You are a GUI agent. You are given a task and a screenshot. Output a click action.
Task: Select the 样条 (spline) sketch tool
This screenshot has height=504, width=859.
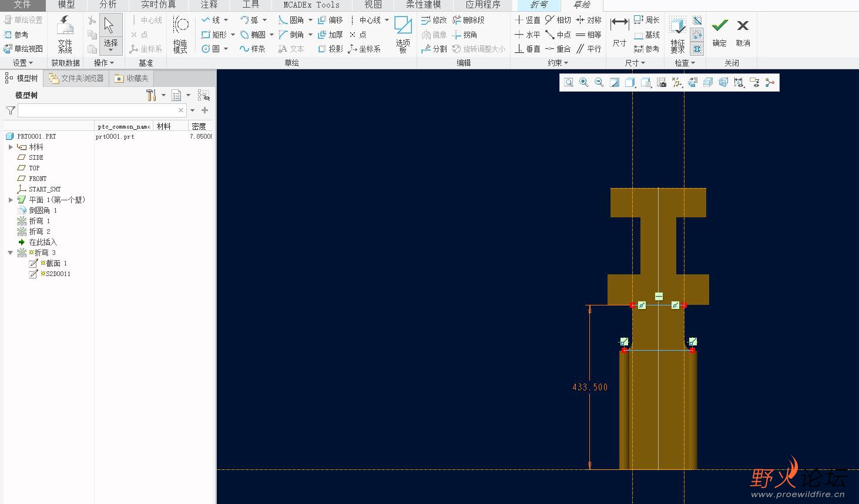tap(253, 49)
